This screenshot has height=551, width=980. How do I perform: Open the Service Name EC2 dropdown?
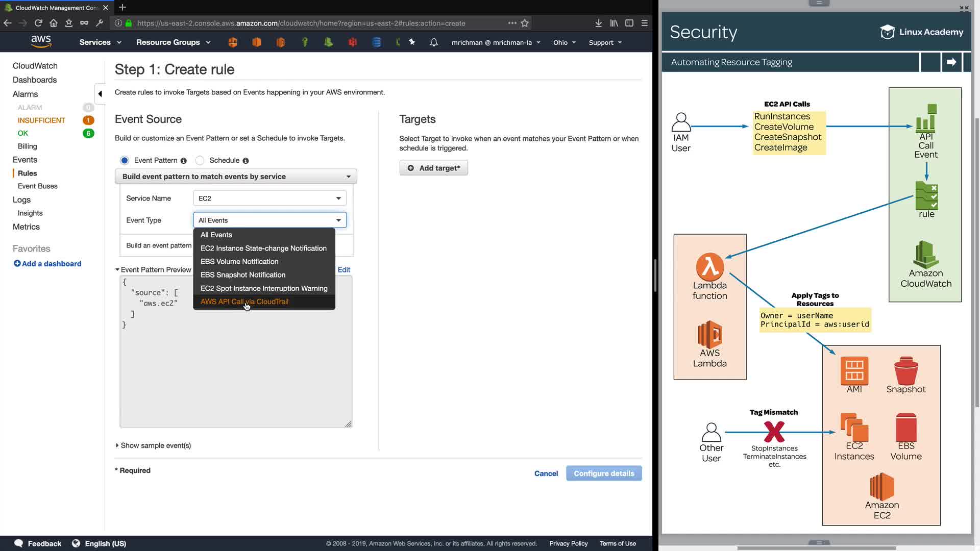269,198
